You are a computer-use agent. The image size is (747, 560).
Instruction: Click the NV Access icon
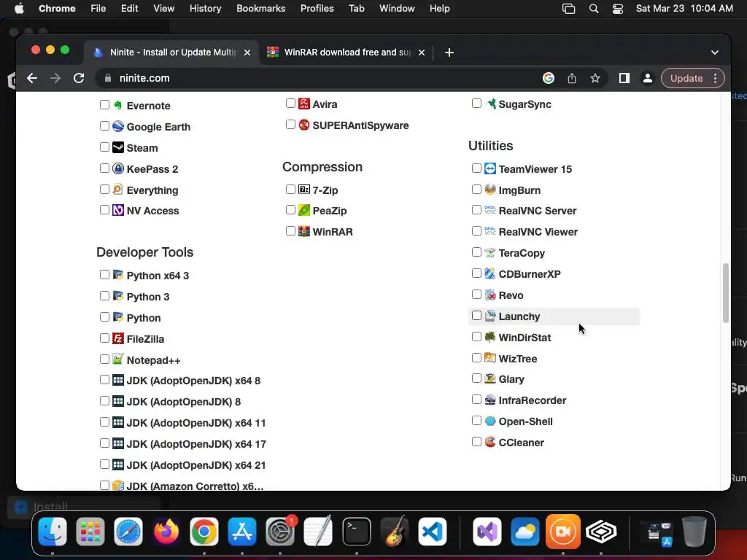pyautogui.click(x=117, y=210)
